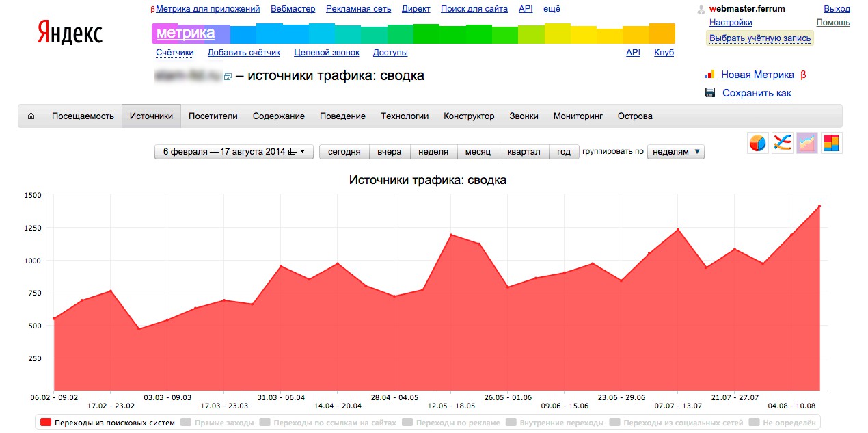Click the first data point at 06.02 - 09.02
The width and height of the screenshot is (868, 433).
click(54, 319)
